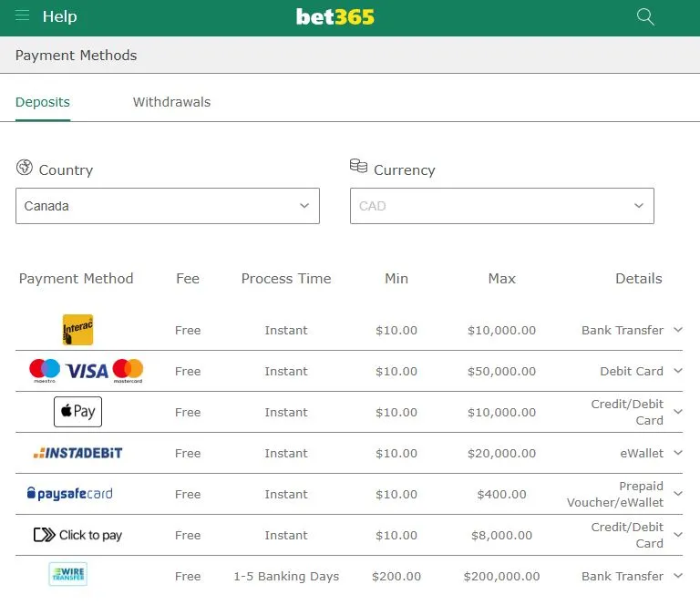Click Credit/Debit Card text in Click to pay row
The height and width of the screenshot is (605, 700).
(627, 535)
